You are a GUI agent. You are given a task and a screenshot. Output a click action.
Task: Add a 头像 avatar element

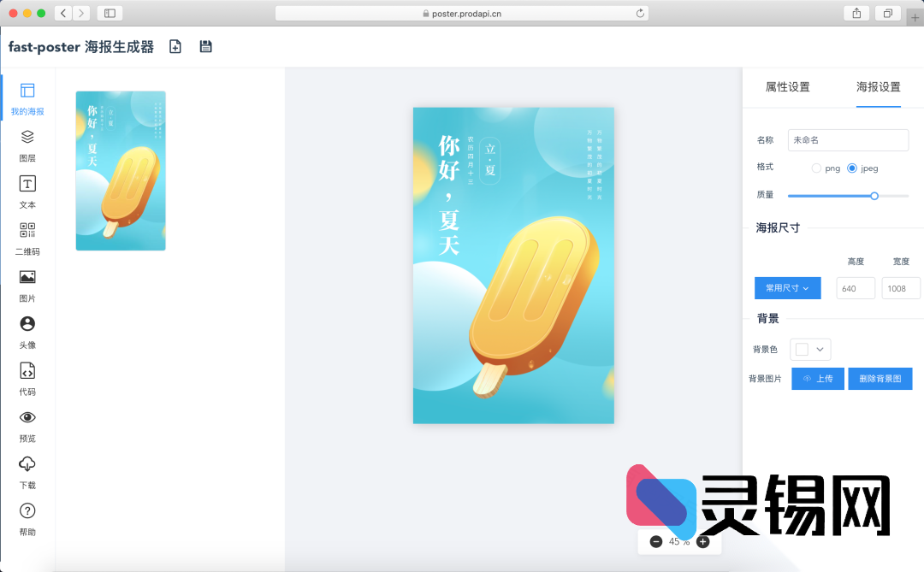pyautogui.click(x=27, y=324)
